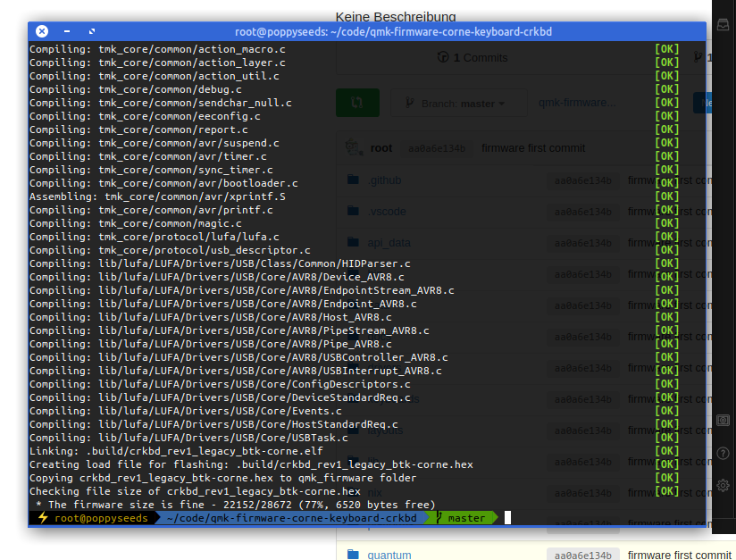Open commit hash aa0a6e134b in the .github row

point(583,180)
